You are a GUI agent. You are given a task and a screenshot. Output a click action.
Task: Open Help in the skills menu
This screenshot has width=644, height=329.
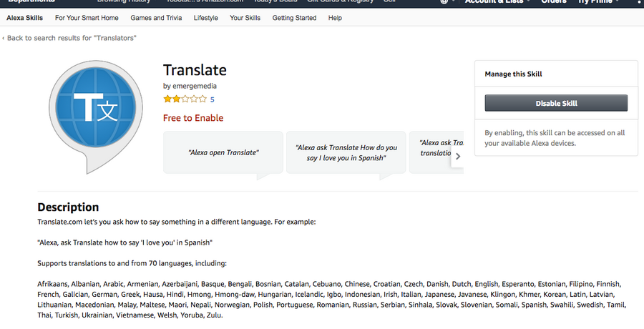(335, 18)
